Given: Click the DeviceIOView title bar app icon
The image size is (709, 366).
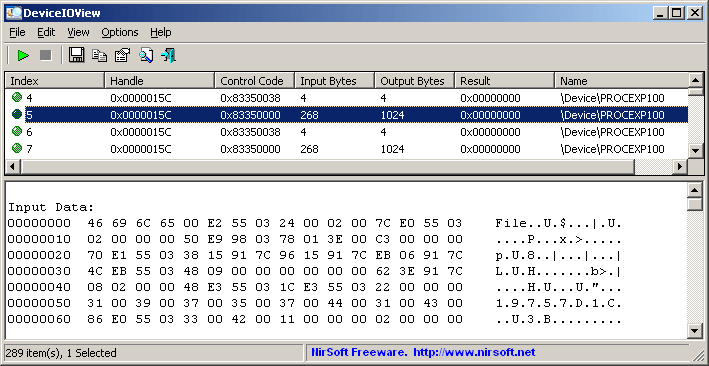Looking at the screenshot, I should pyautogui.click(x=14, y=13).
